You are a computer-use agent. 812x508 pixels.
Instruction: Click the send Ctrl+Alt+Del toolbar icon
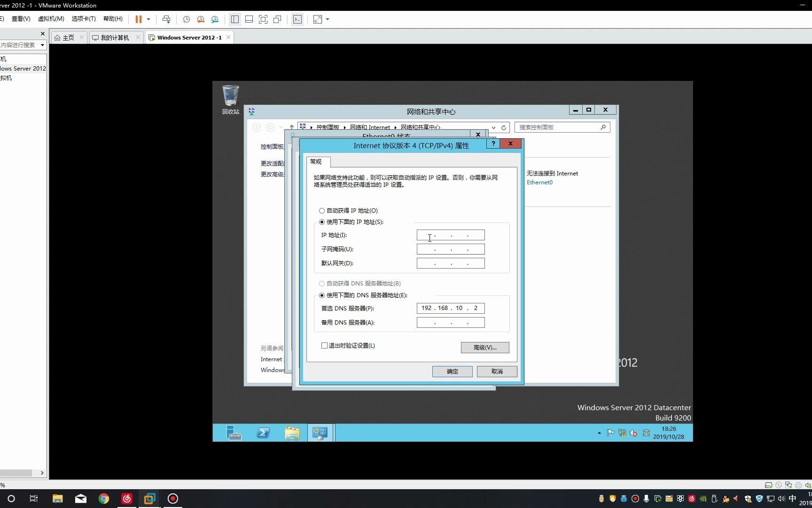pyautogui.click(x=166, y=19)
